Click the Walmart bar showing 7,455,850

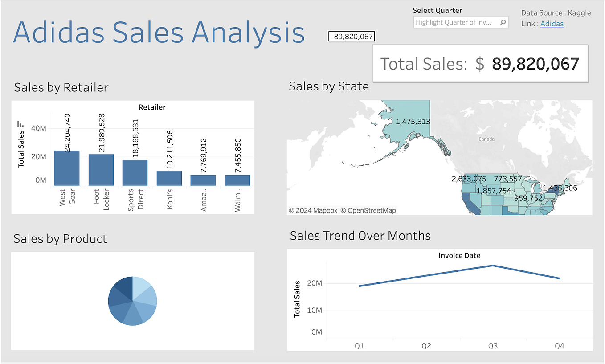coord(237,180)
